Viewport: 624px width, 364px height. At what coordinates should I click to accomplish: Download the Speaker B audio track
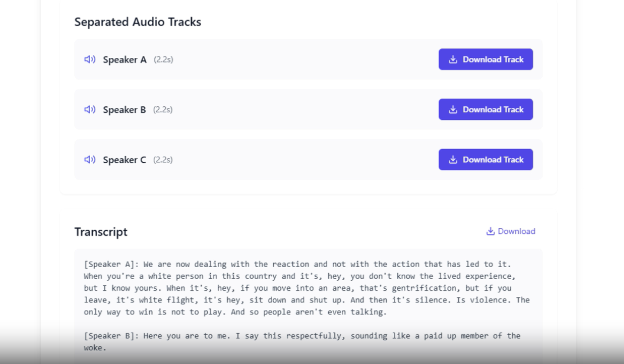click(x=486, y=110)
